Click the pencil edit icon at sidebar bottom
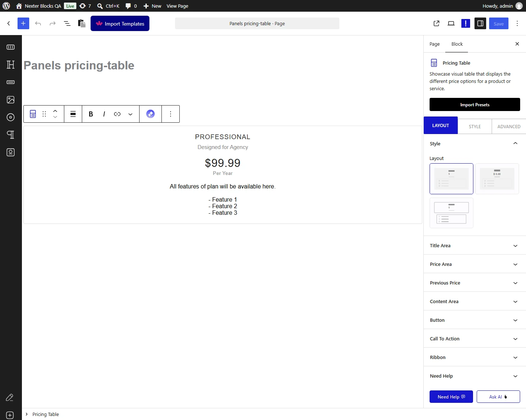 point(10,397)
